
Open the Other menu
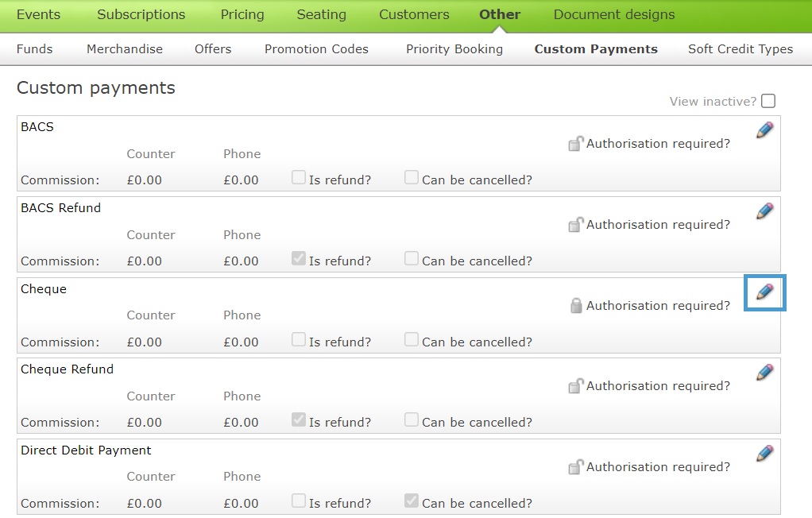click(x=499, y=14)
